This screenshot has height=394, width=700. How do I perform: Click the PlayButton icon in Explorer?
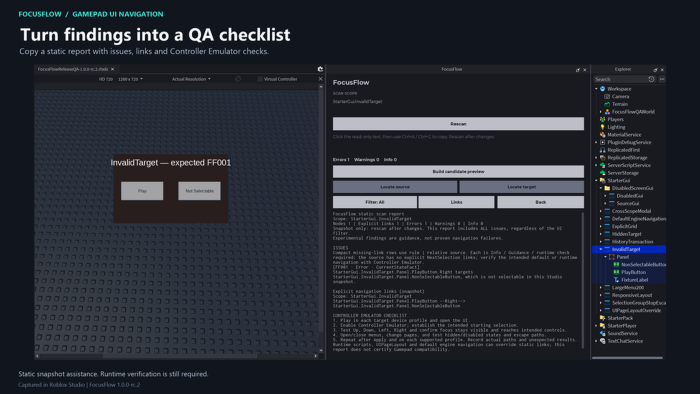[x=616, y=272]
